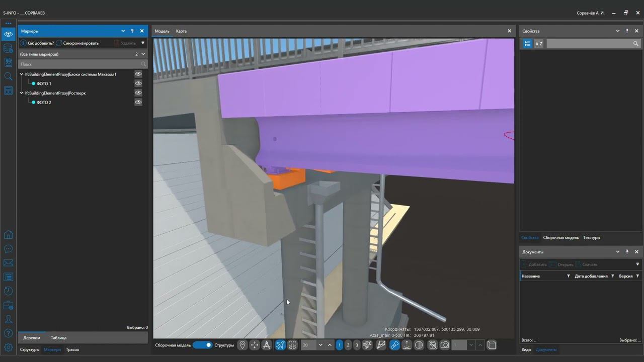
Task: Select speed preset 1 button
Action: pyautogui.click(x=339, y=345)
